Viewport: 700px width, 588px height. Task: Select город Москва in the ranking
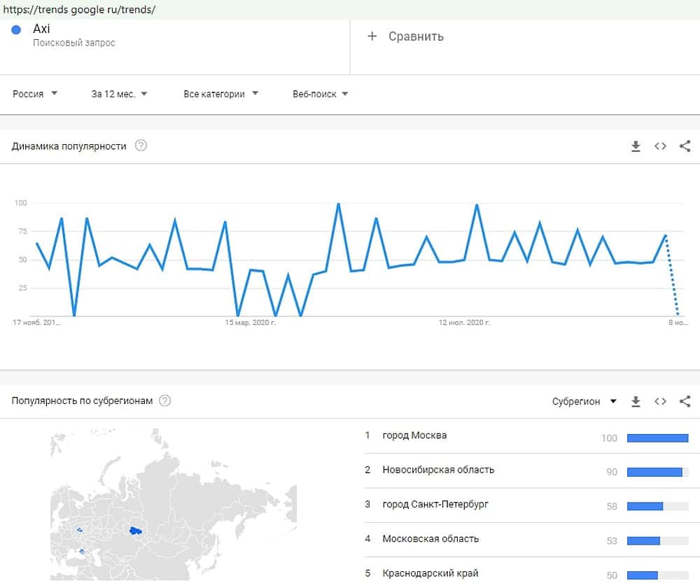pos(414,435)
